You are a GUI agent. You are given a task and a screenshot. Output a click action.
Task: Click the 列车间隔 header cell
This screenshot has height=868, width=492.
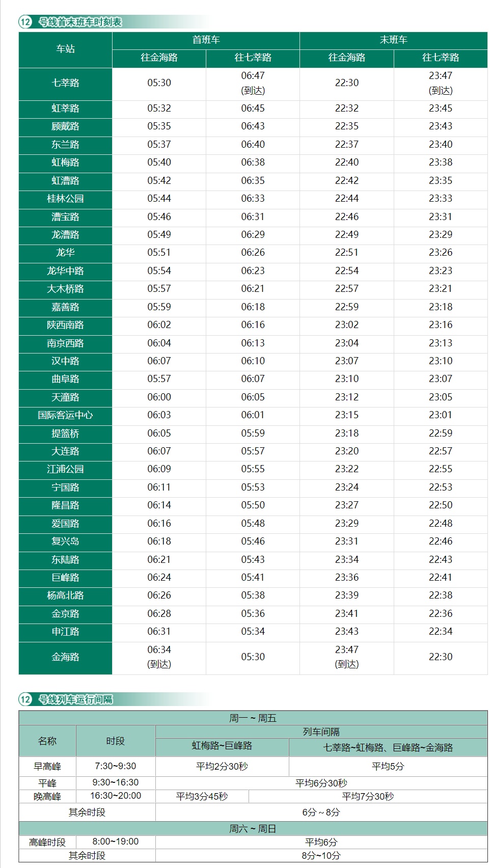[x=321, y=732]
